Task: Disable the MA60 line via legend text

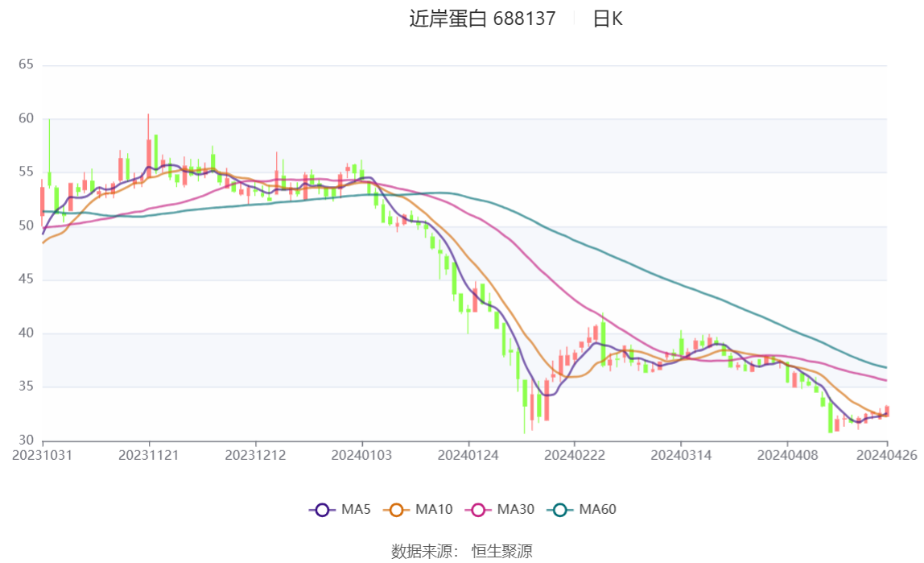Action: click(x=598, y=509)
